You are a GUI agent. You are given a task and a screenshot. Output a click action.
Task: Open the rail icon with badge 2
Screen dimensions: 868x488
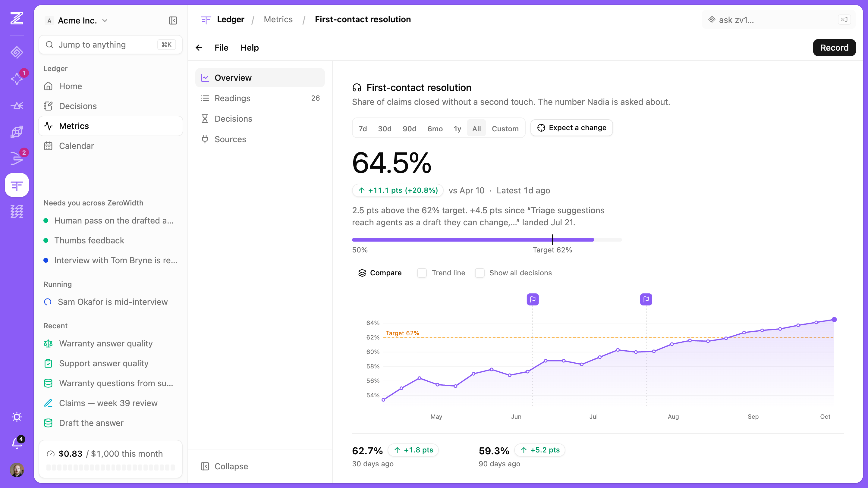[x=17, y=158]
